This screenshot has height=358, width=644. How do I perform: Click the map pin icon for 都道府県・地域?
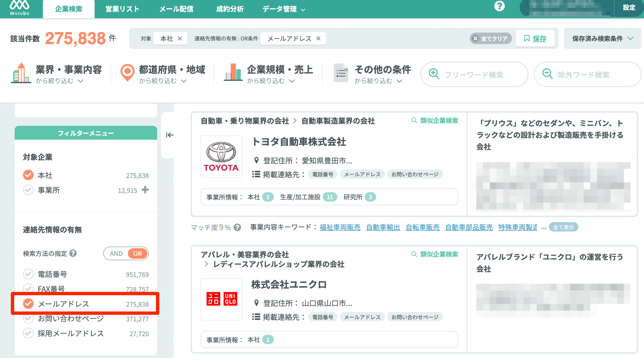pos(127,73)
